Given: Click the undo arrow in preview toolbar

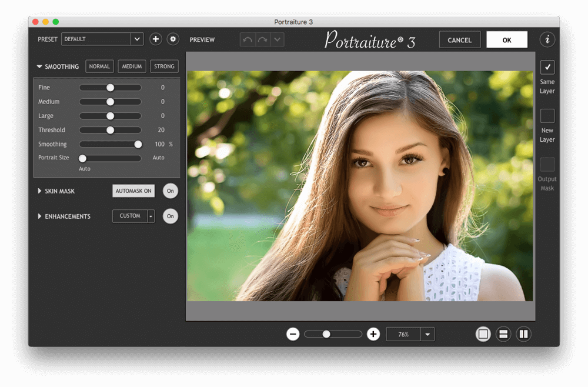Looking at the screenshot, I should click(248, 40).
